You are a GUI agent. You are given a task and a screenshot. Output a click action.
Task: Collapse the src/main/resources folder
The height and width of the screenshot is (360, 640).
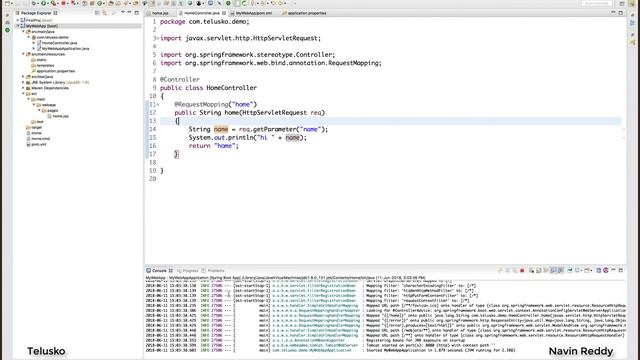coord(23,54)
